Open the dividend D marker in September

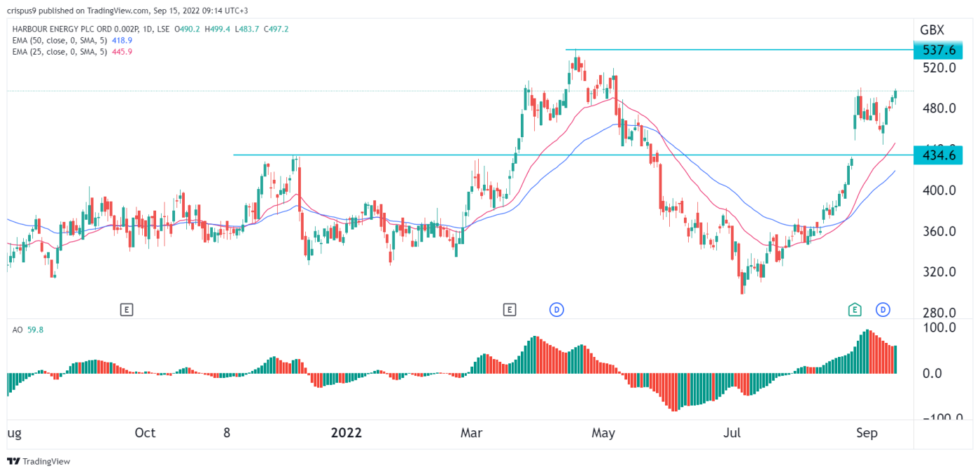(883, 309)
